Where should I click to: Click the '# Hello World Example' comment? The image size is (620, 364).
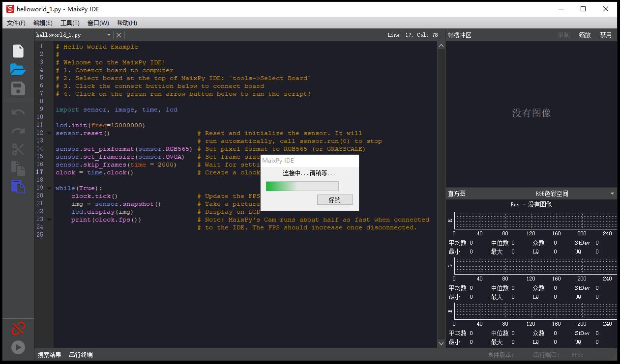tap(97, 47)
